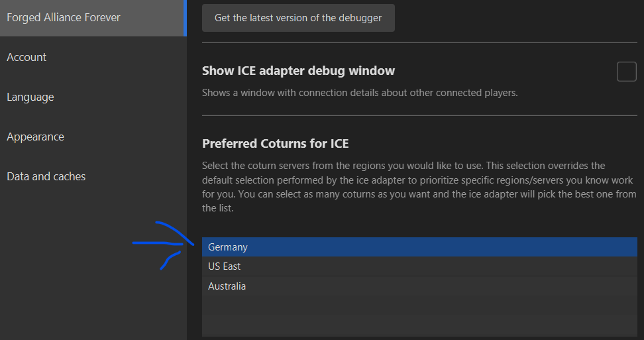The height and width of the screenshot is (340, 644).
Task: Select Germany coturn server
Action: point(419,247)
